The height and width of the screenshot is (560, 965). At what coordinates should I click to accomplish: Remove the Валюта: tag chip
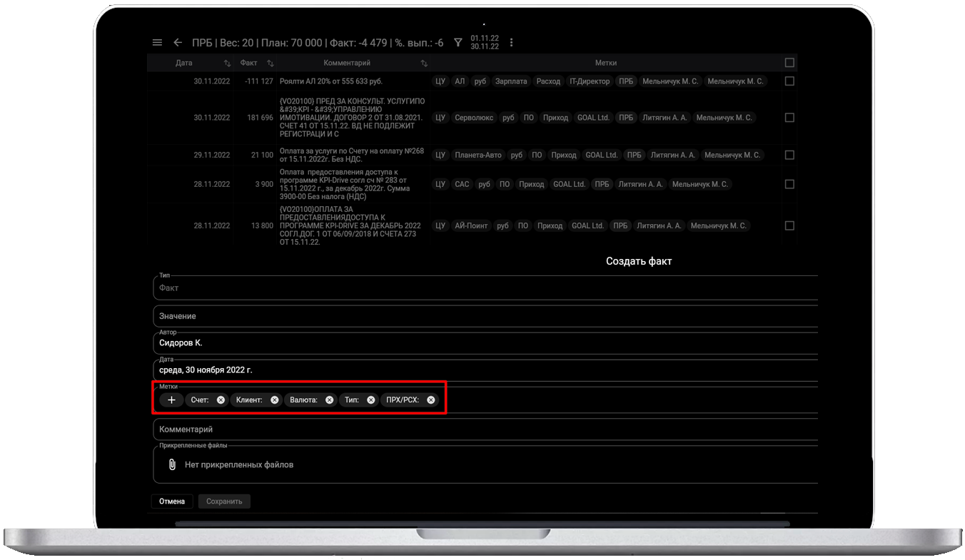click(x=329, y=400)
